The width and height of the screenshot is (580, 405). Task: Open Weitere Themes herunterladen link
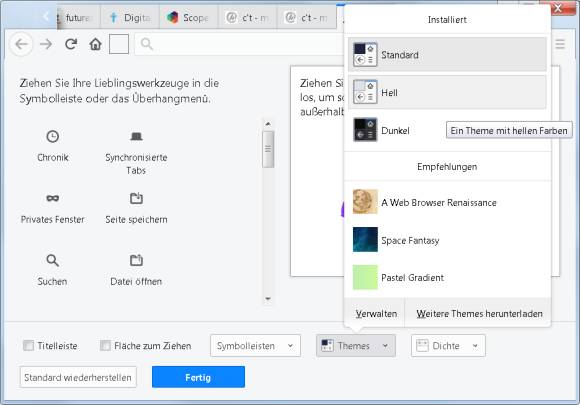click(479, 314)
